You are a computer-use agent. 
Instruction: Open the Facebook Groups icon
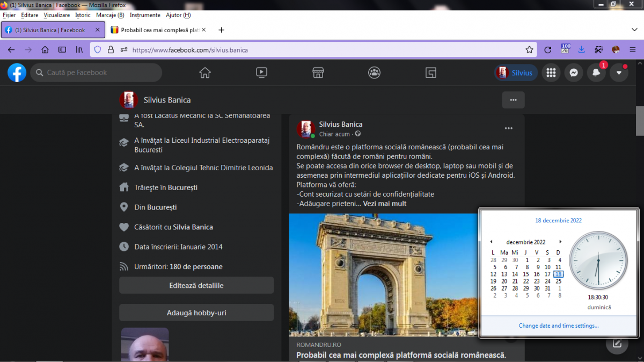(375, 73)
